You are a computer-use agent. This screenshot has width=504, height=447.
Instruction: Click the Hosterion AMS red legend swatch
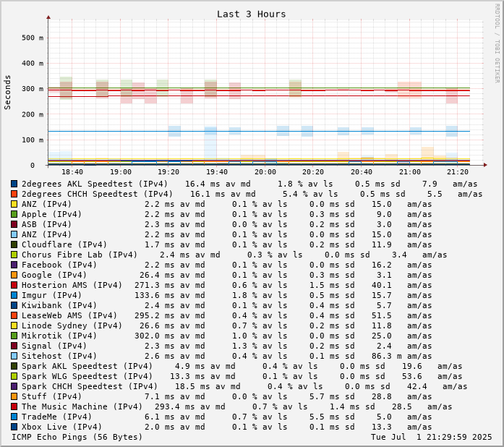point(14,285)
